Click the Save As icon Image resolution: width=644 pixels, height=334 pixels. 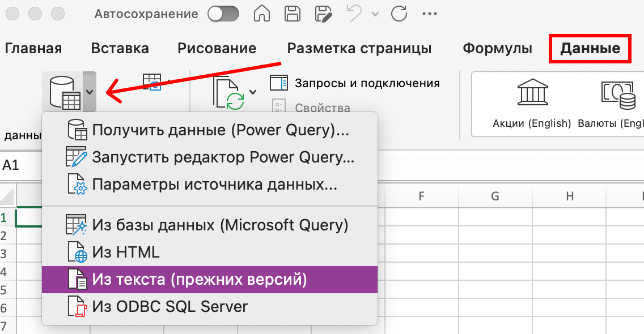click(323, 14)
